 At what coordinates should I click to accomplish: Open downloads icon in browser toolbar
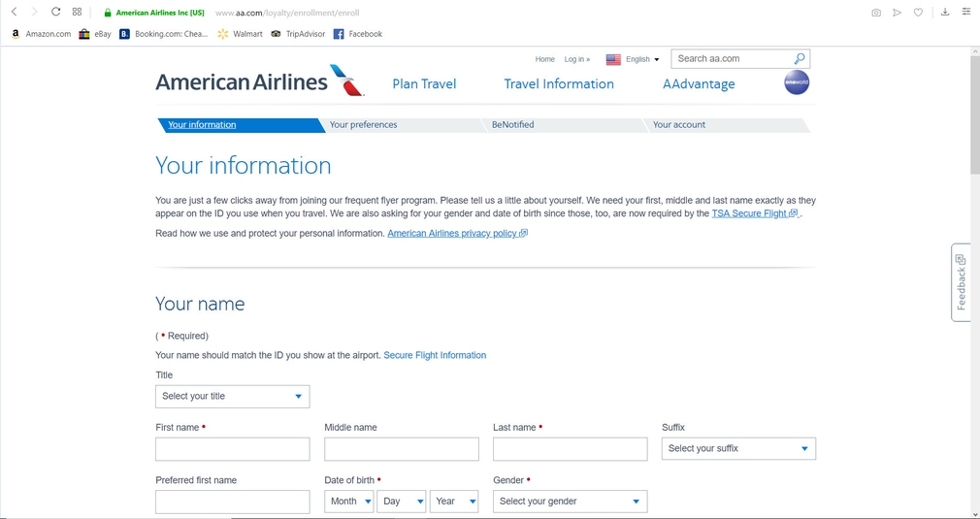tap(945, 12)
